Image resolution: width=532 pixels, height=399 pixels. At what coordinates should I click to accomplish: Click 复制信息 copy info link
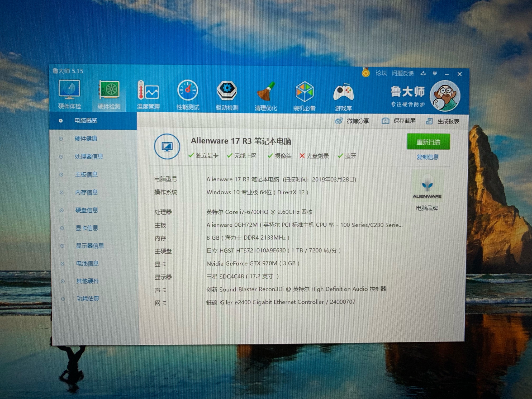coord(427,157)
